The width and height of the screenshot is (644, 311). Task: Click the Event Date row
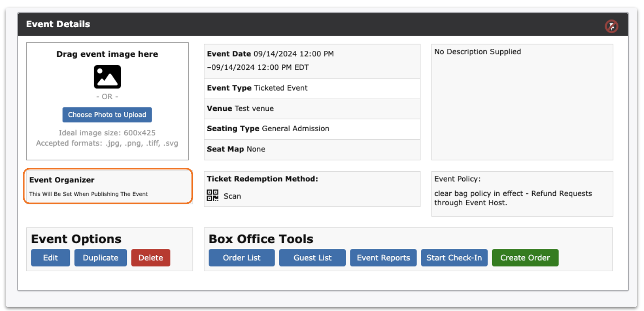coord(312,61)
